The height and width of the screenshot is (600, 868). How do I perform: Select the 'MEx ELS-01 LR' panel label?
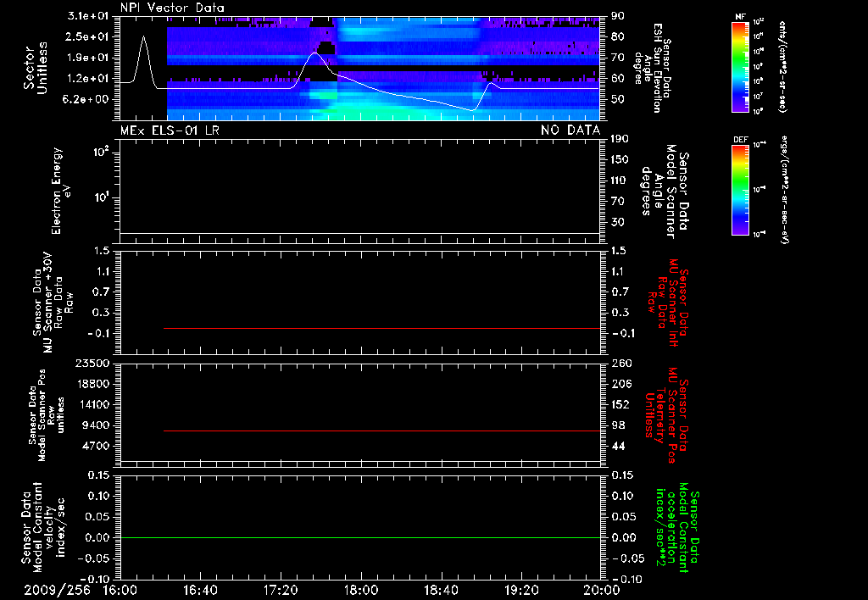(170, 131)
